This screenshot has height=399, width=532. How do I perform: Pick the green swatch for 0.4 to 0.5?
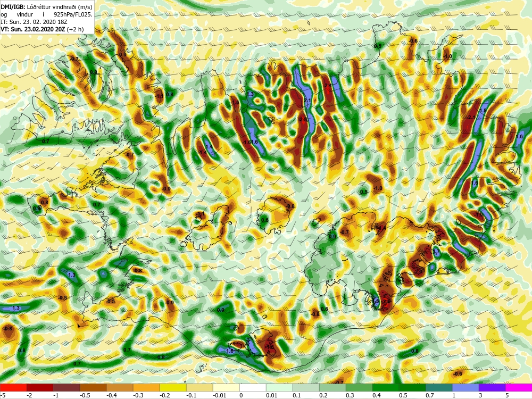point(386,388)
